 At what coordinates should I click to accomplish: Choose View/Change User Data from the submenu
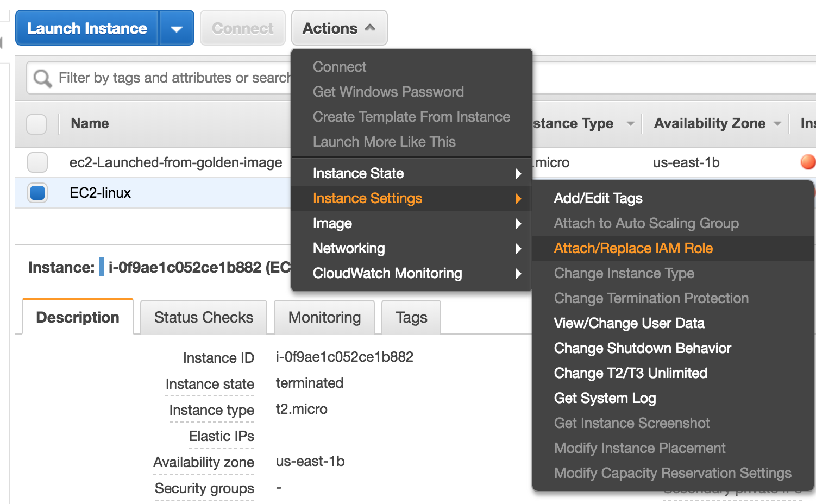coord(629,323)
